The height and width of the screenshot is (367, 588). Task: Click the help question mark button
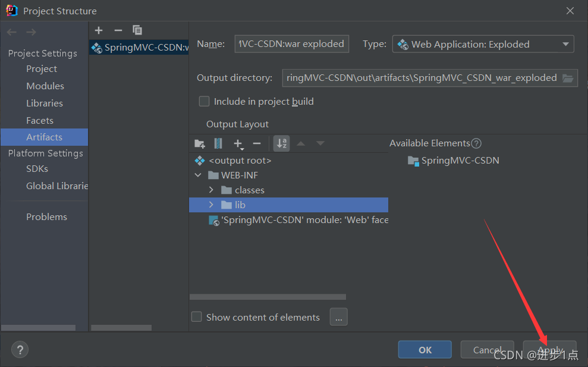pyautogui.click(x=20, y=350)
